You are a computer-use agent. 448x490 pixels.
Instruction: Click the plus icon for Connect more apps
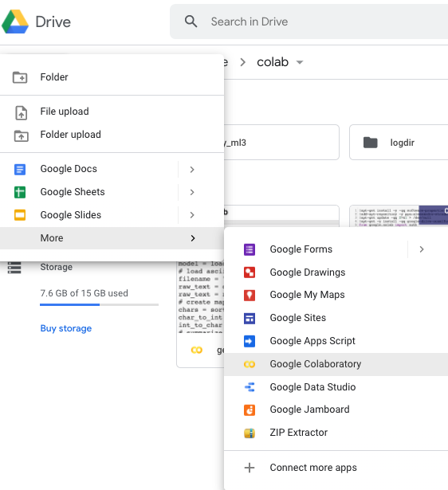tap(250, 468)
